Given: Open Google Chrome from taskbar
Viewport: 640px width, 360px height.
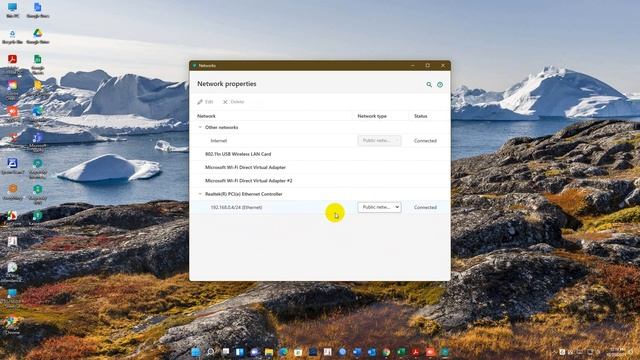Looking at the screenshot, I should tap(386, 352).
